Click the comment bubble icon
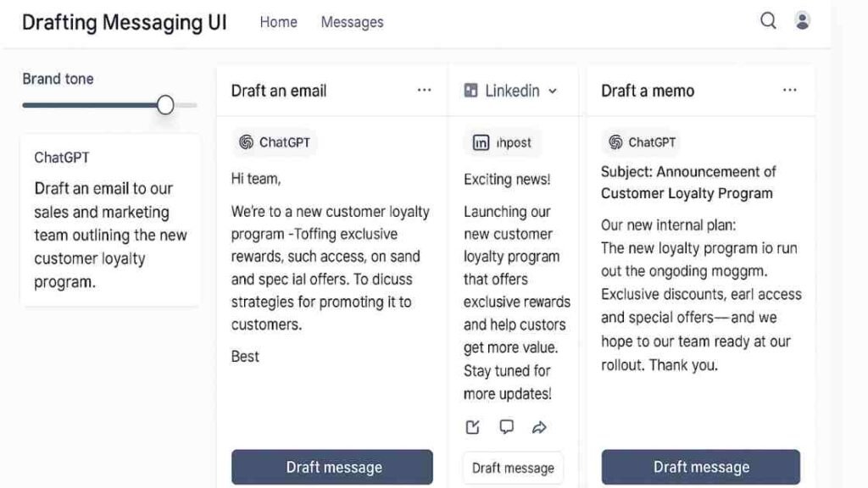The width and height of the screenshot is (868, 488). click(x=506, y=427)
